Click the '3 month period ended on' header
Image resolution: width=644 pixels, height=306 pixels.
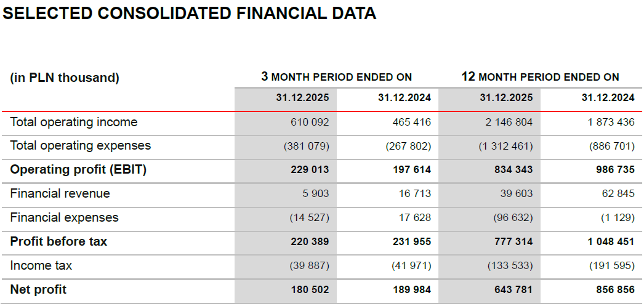(336, 77)
